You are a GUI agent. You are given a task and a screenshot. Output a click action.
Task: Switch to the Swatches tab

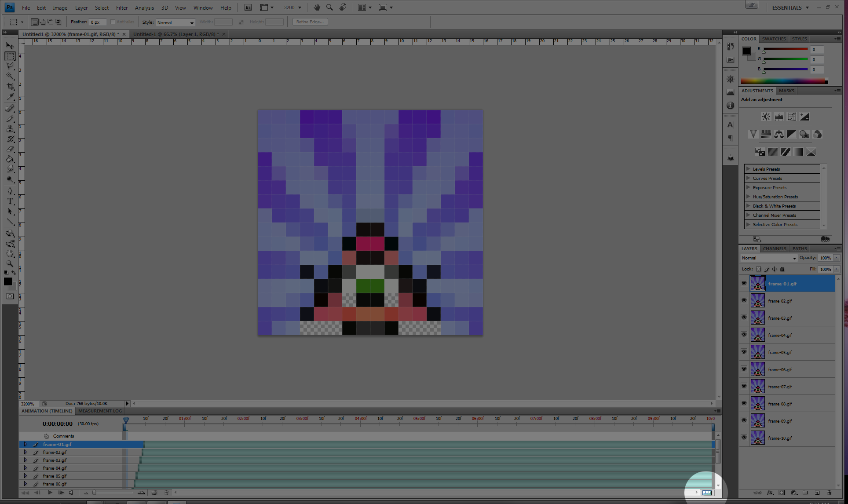pos(774,39)
